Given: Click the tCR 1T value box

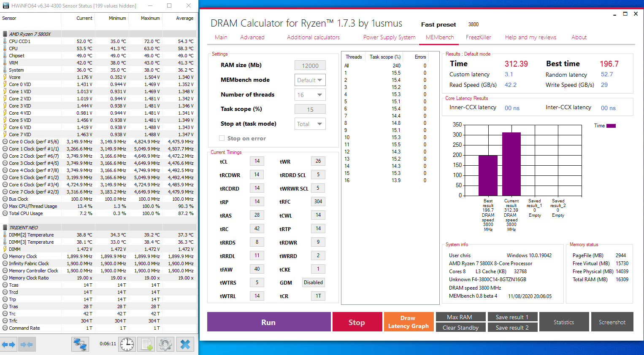Looking at the screenshot, I should [318, 296].
